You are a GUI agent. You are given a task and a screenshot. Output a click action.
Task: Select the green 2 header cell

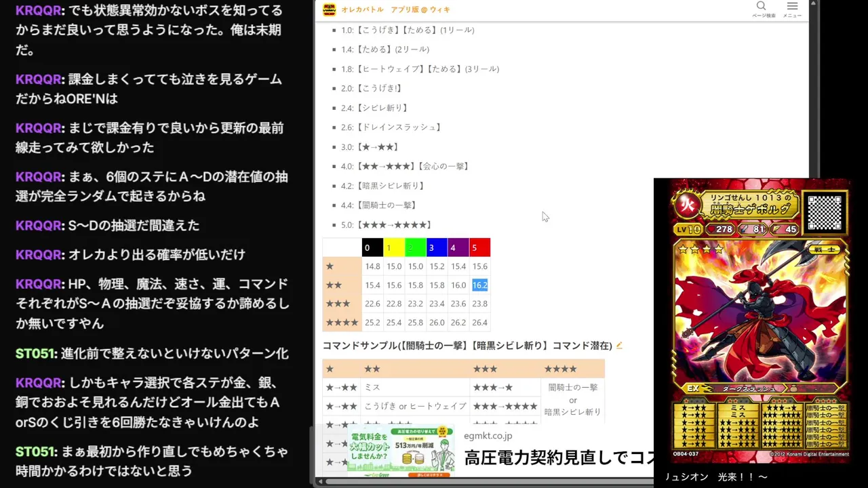pos(415,247)
